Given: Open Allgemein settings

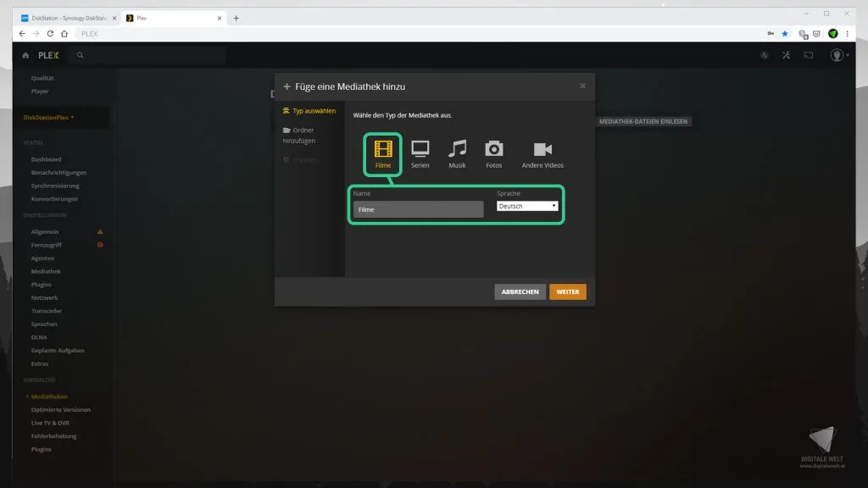Looking at the screenshot, I should (45, 232).
